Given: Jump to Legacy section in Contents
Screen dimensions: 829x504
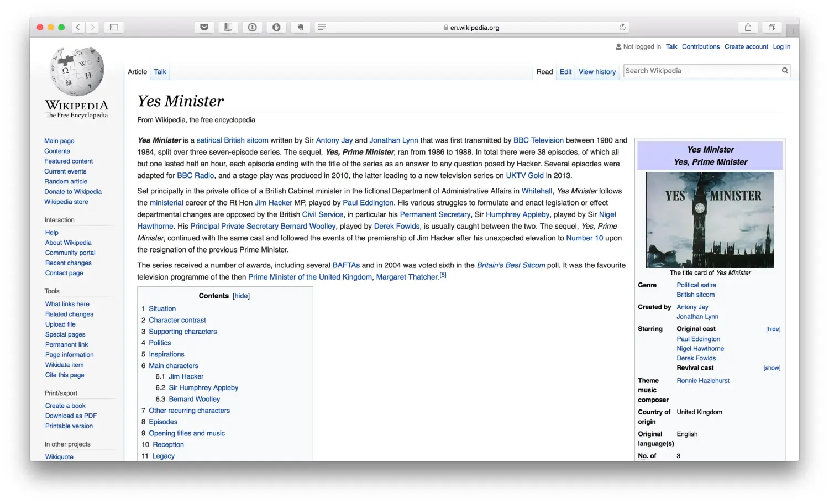Looking at the screenshot, I should 163,456.
